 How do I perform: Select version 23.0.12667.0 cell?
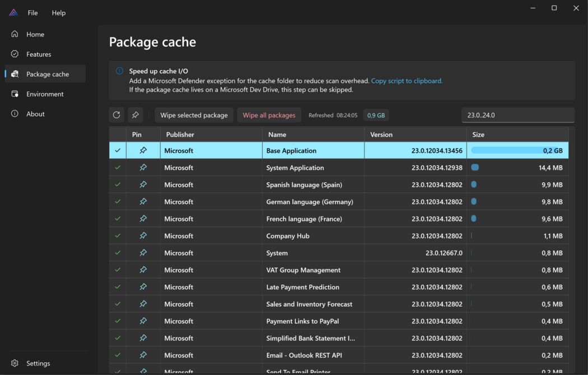point(415,253)
